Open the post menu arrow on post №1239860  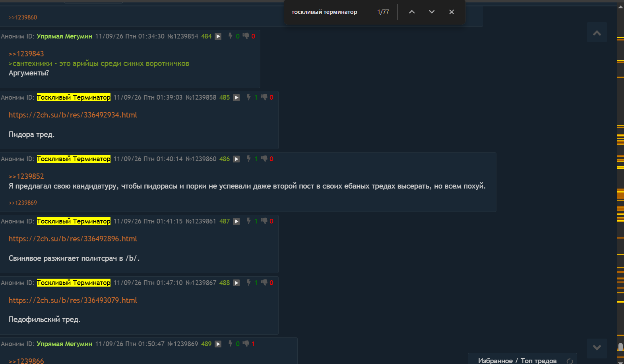coord(236,159)
